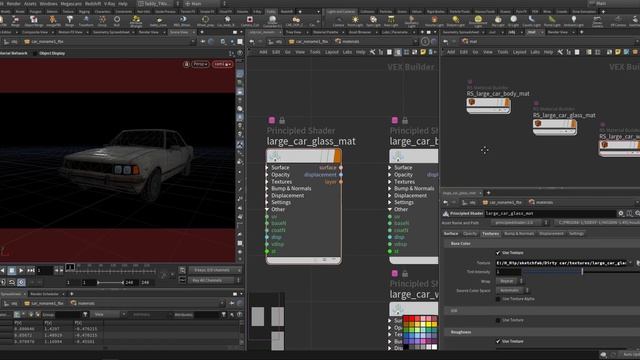Expand Opacity section on large_car_glass_mat node

point(267,175)
